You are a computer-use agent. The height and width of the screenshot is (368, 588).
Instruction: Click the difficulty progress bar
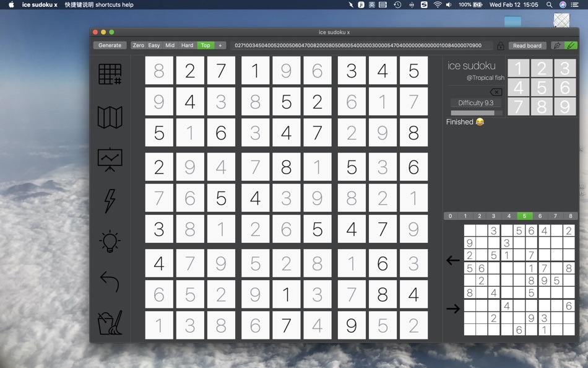pyautogui.click(x=476, y=113)
